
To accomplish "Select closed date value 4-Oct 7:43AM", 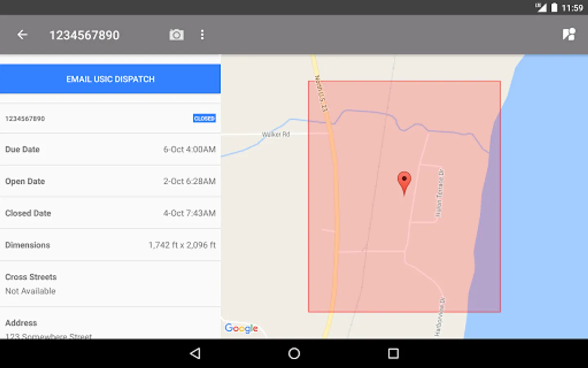I will pyautogui.click(x=189, y=213).
